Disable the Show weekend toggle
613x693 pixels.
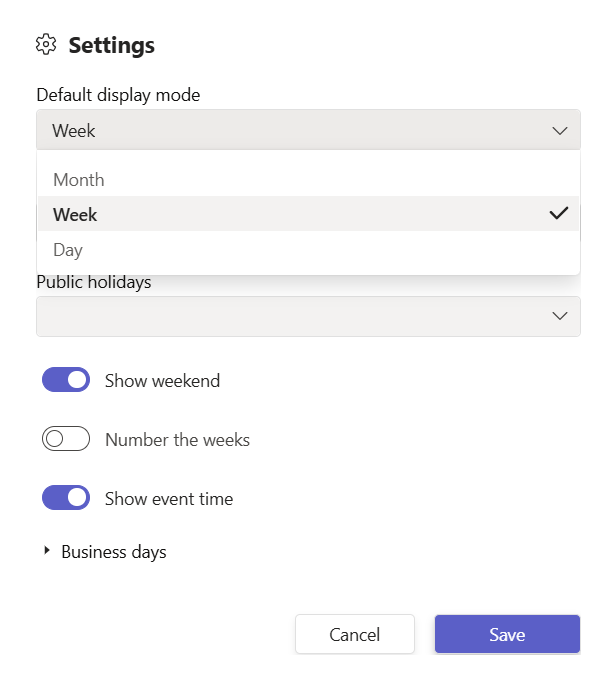pos(66,380)
